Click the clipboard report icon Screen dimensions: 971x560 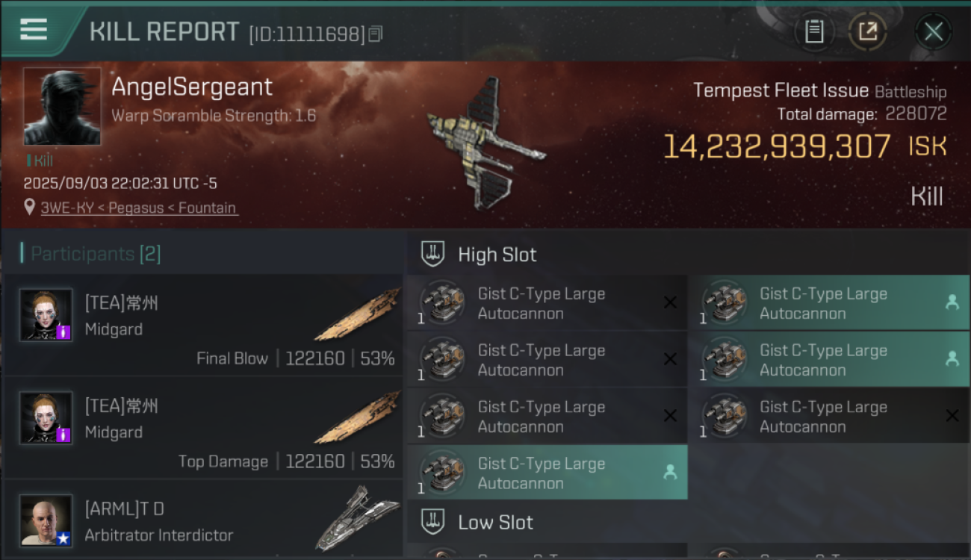tap(814, 31)
